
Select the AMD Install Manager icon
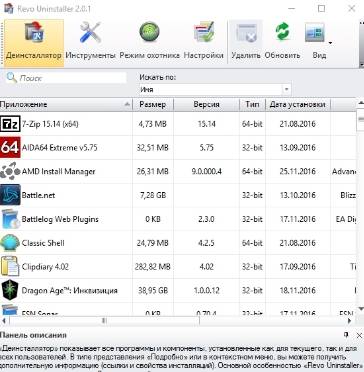10,171
